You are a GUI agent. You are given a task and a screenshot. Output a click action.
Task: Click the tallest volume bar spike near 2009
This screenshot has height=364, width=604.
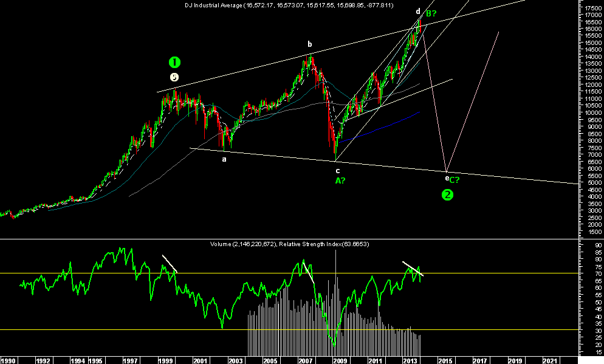[x=335, y=303]
